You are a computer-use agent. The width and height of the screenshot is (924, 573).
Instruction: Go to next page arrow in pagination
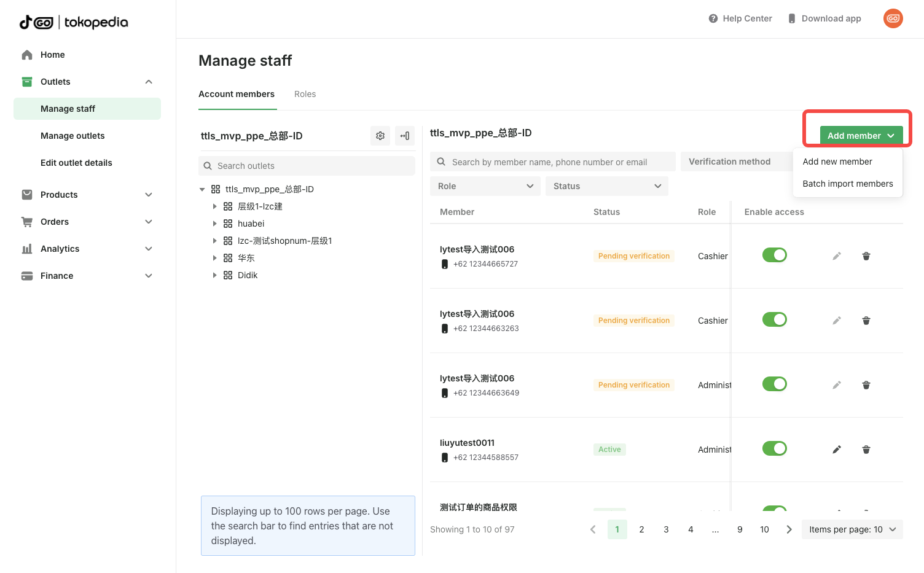(x=789, y=529)
